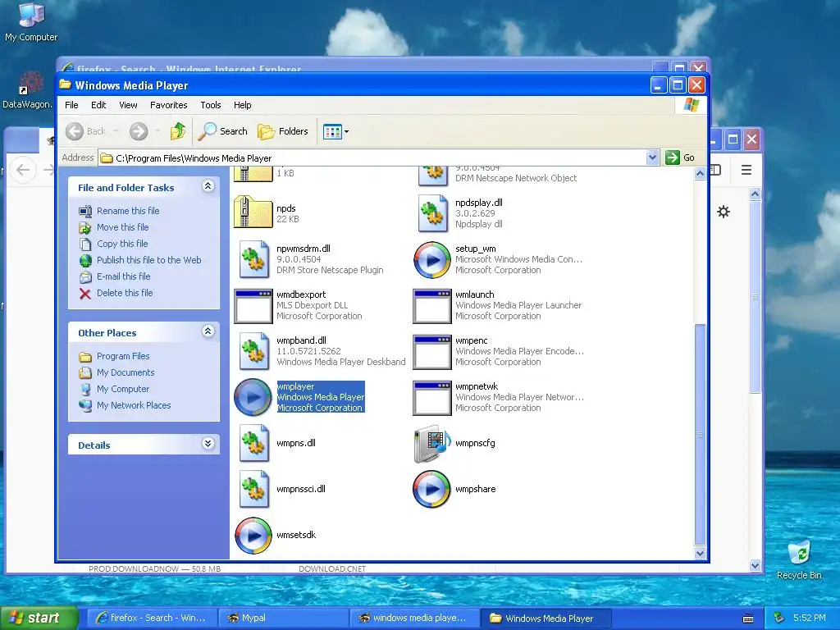Open My Computer in Other Places
Viewport: 840px width, 630px height.
123,389
